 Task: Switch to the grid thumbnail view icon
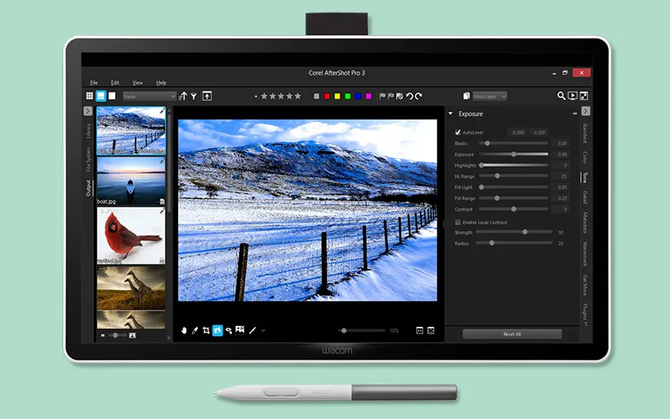(89, 96)
